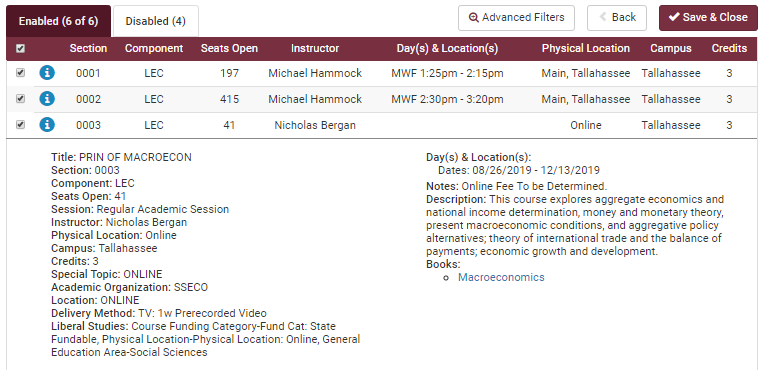The width and height of the screenshot is (768, 370).
Task: Select the Enabled (6 of 6) tab
Action: click(59, 21)
